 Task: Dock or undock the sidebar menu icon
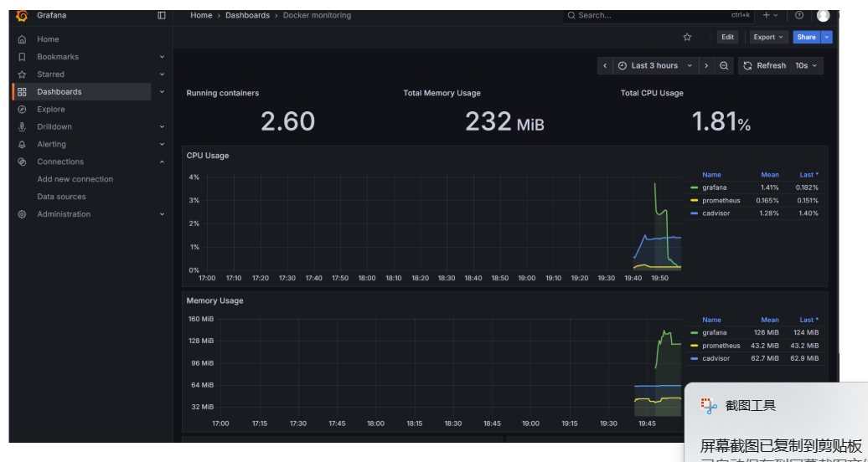click(162, 16)
